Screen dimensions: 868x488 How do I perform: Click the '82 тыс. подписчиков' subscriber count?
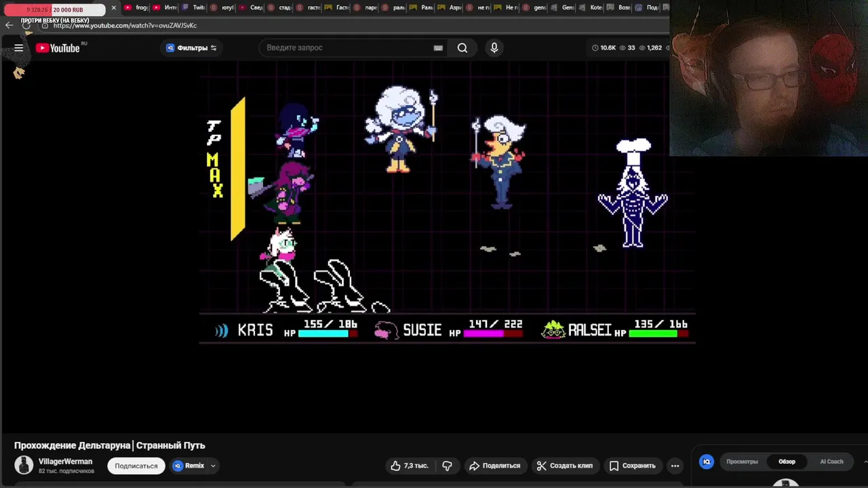pos(66,471)
